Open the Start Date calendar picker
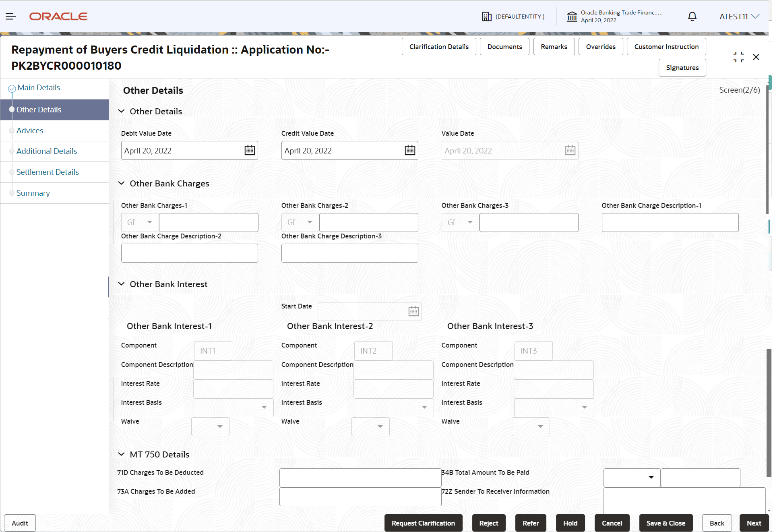 413,311
